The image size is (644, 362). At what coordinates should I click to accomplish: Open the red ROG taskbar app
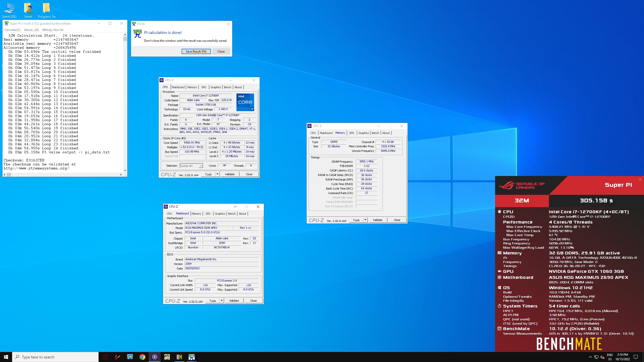pos(105,357)
